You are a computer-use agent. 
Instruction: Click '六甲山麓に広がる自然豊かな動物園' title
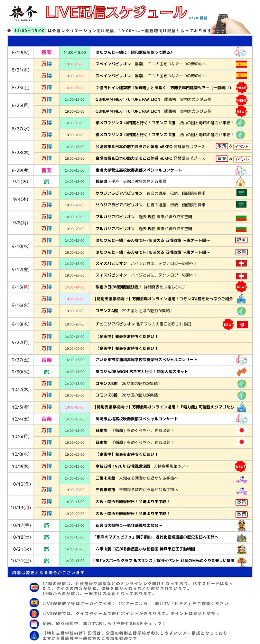(145, 549)
